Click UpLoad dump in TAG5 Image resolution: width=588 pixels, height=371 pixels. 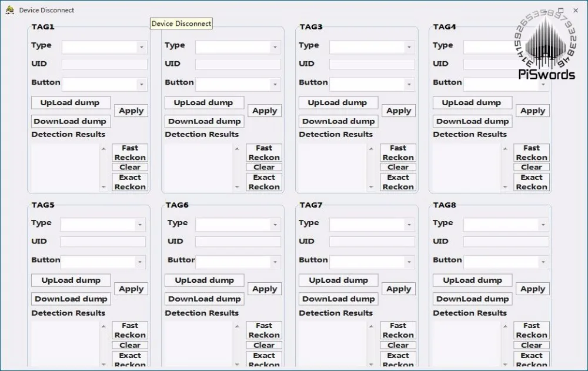point(71,280)
